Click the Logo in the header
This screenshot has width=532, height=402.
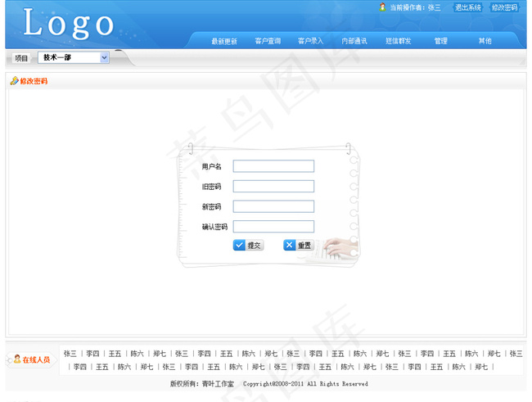pyautogui.click(x=70, y=24)
